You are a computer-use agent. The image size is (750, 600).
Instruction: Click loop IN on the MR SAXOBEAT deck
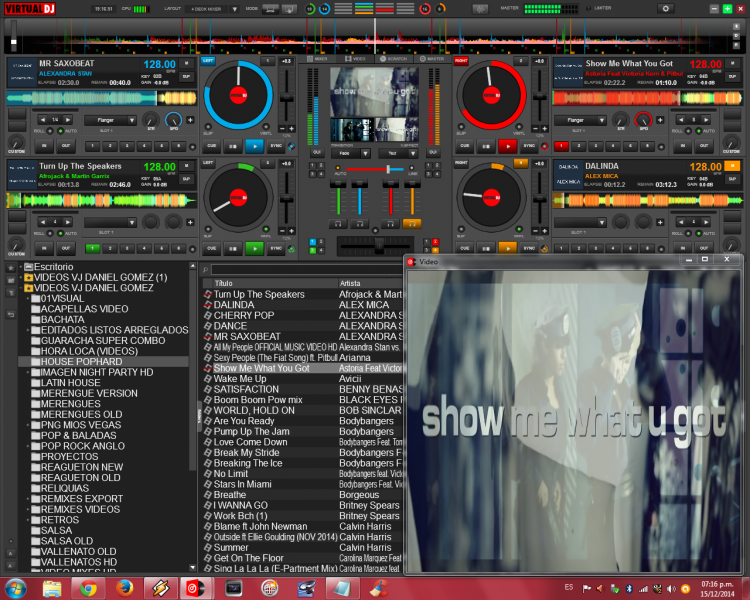coord(44,146)
